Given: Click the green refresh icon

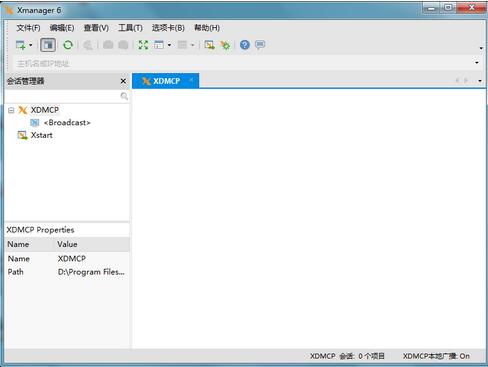Looking at the screenshot, I should tap(68, 45).
